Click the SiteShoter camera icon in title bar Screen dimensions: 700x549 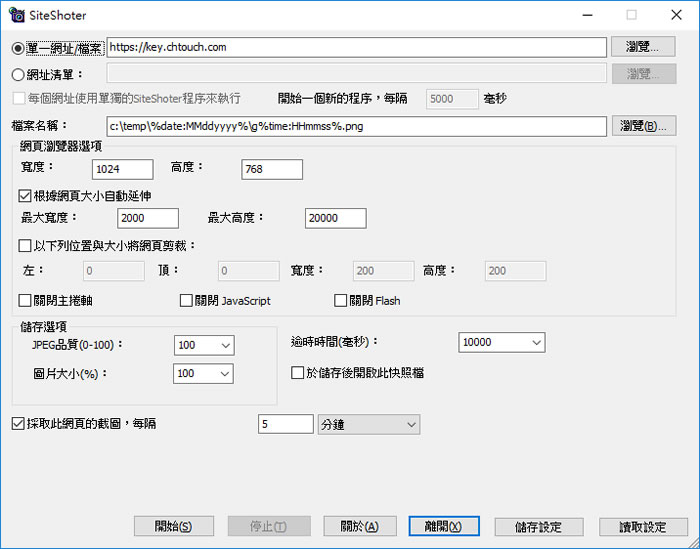point(17,15)
